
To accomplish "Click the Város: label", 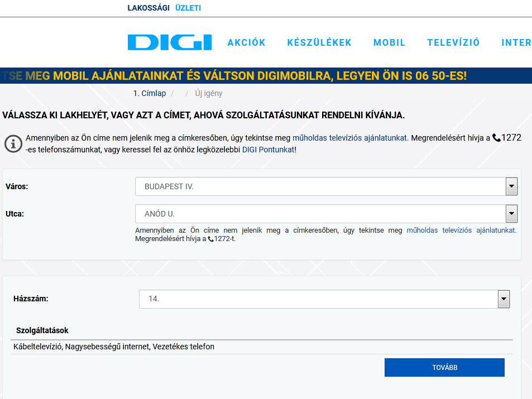I will pos(17,186).
